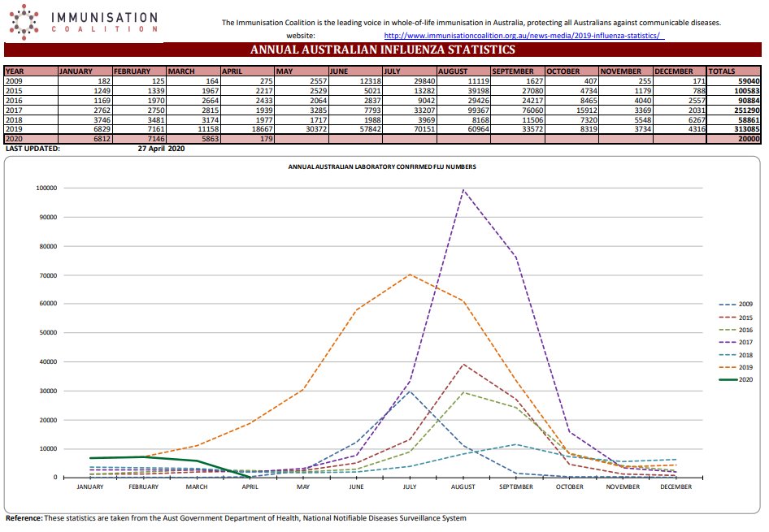Click the 2016 legend entry
The height and width of the screenshot is (532, 769).
point(736,331)
